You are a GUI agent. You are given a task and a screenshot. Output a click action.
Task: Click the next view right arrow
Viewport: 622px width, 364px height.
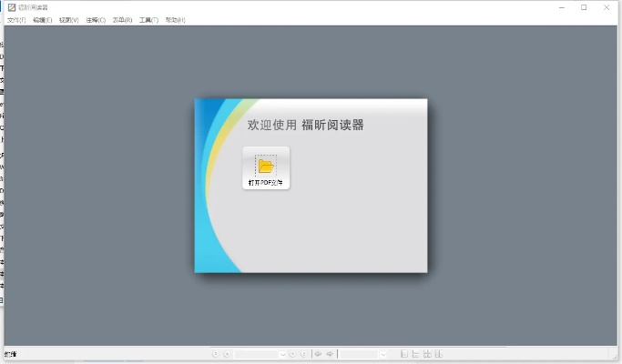point(330,354)
